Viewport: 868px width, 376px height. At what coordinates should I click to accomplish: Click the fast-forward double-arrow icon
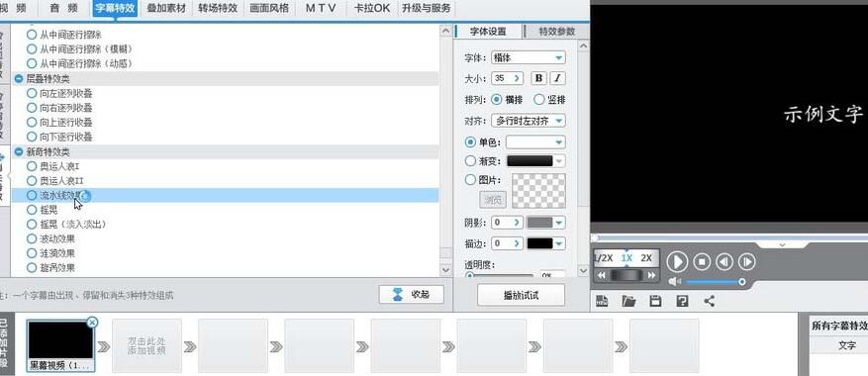click(651, 275)
